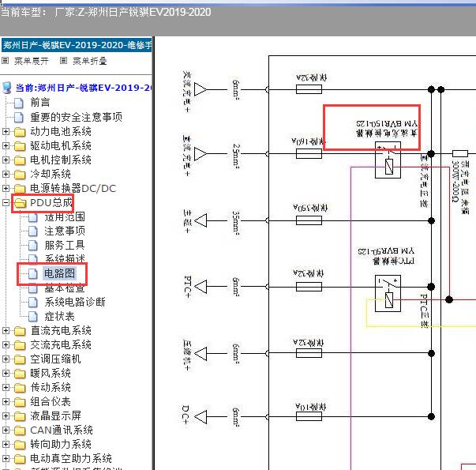Click the page icon next to 系统电路诊断
The image size is (476, 470).
[x=33, y=303]
